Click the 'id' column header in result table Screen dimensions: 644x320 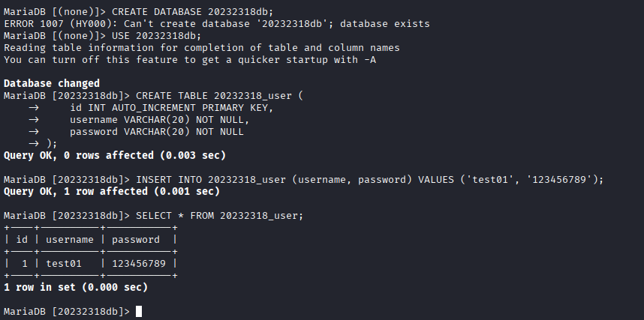[x=21, y=240]
